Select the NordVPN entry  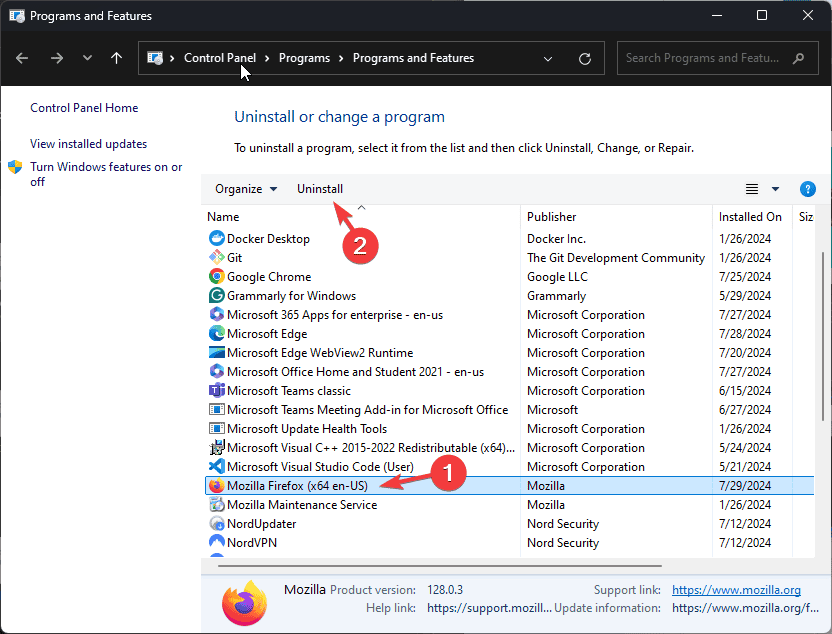[252, 542]
